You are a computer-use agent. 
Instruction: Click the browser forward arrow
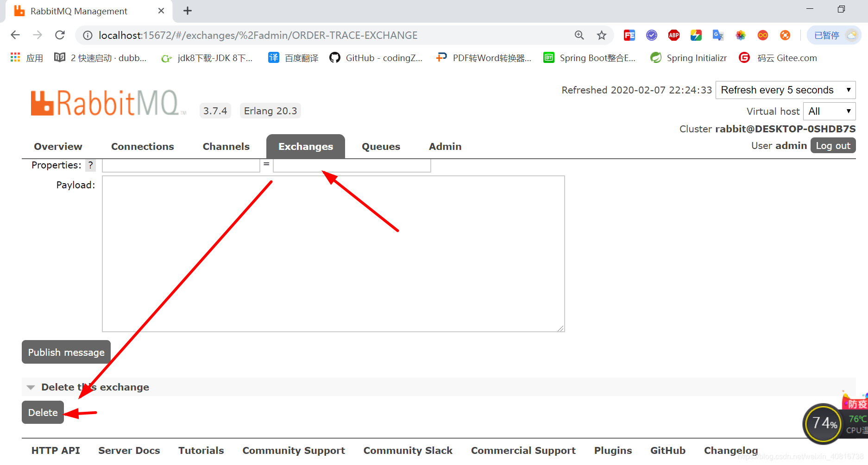point(38,35)
